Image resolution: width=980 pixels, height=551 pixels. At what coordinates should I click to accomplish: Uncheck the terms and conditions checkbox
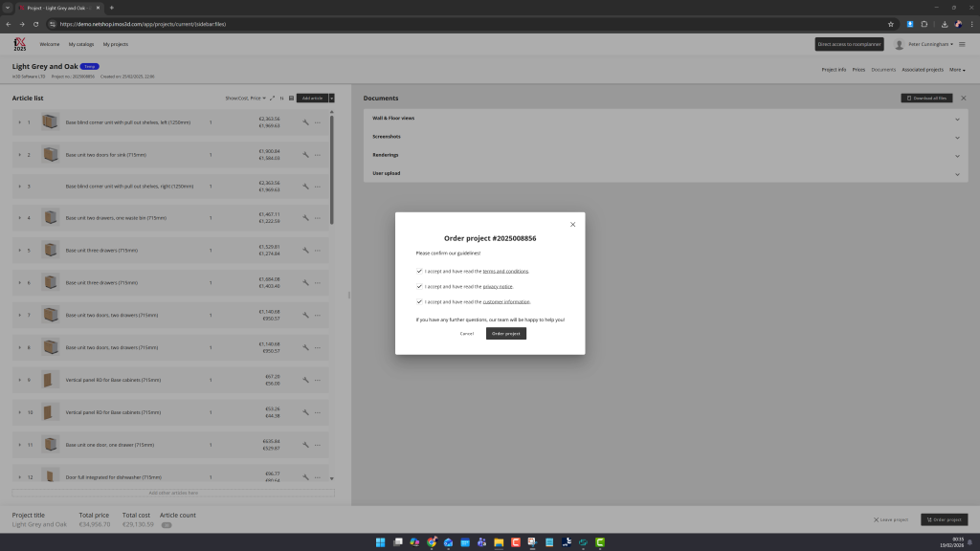pyautogui.click(x=419, y=271)
